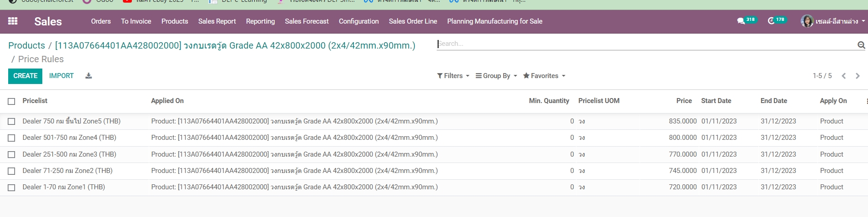Check the Dealer 1-70 Zone1 row checkbox
This screenshot has width=868, height=217.
click(x=12, y=187)
